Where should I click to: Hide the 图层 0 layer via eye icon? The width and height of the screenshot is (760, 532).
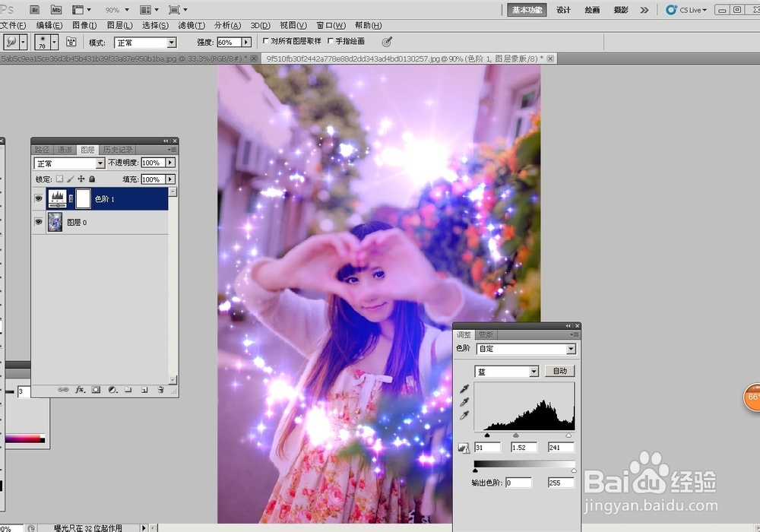point(39,222)
